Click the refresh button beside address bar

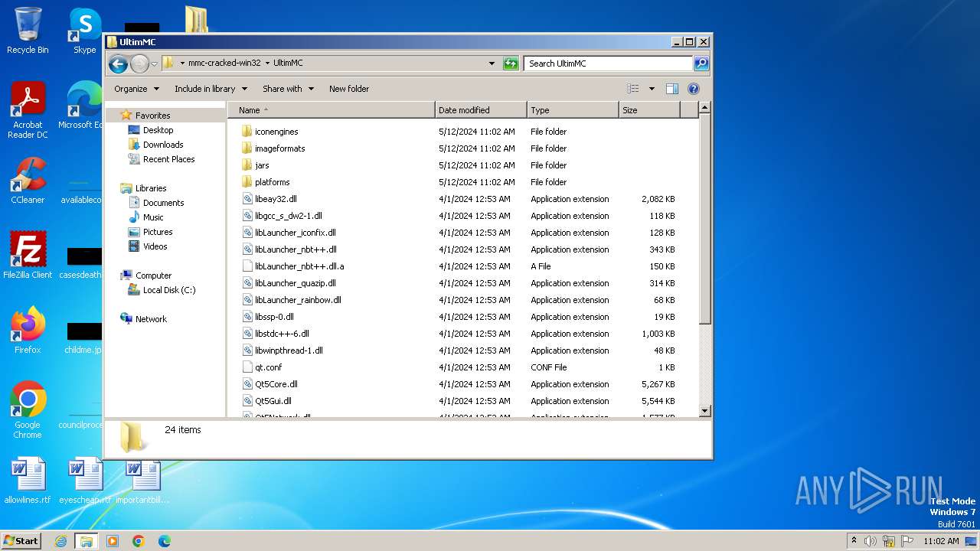(x=511, y=64)
